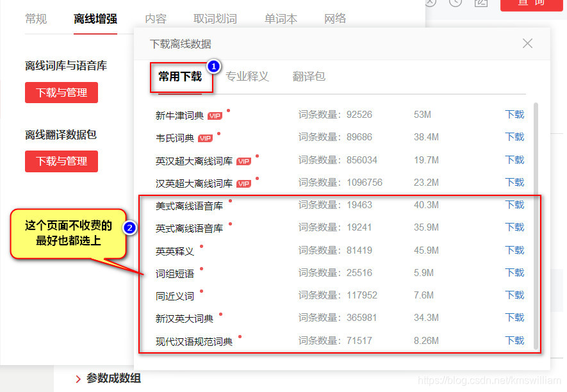Download 英式离线语音库
Viewport: 567px width, 392px height.
coord(514,227)
